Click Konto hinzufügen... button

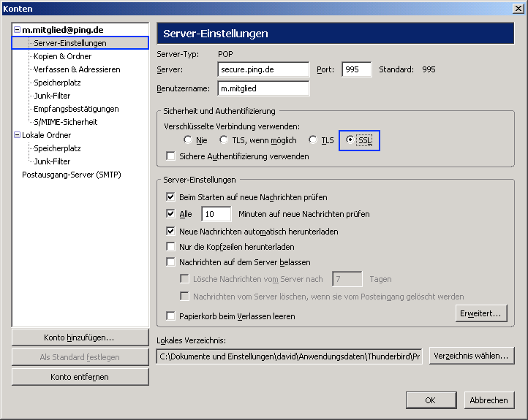pyautogui.click(x=80, y=337)
